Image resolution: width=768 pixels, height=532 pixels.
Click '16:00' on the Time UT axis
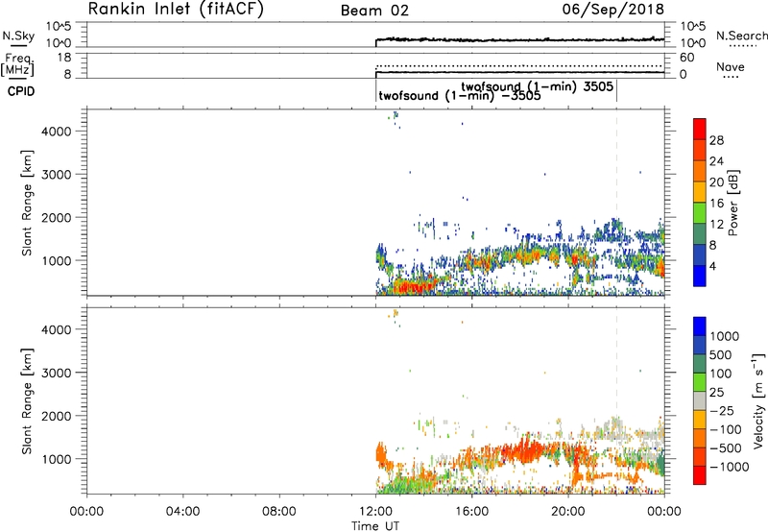point(471,512)
